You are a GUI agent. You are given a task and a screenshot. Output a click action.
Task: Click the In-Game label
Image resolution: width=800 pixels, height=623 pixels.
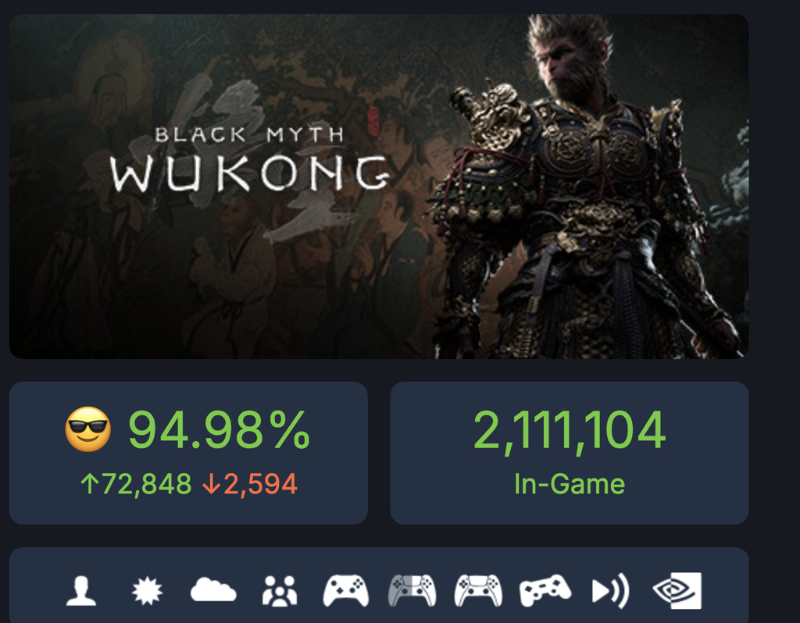point(569,484)
